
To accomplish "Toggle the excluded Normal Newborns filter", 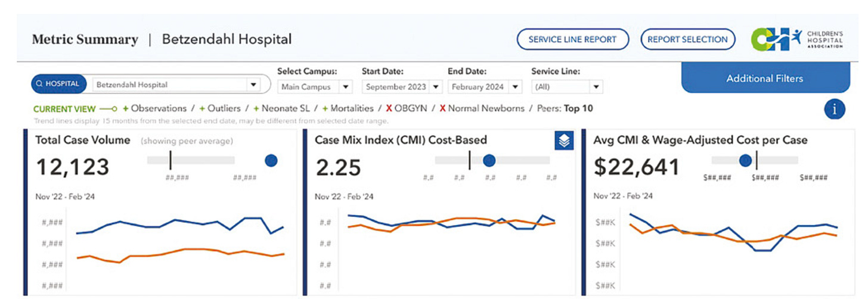I will [x=482, y=108].
